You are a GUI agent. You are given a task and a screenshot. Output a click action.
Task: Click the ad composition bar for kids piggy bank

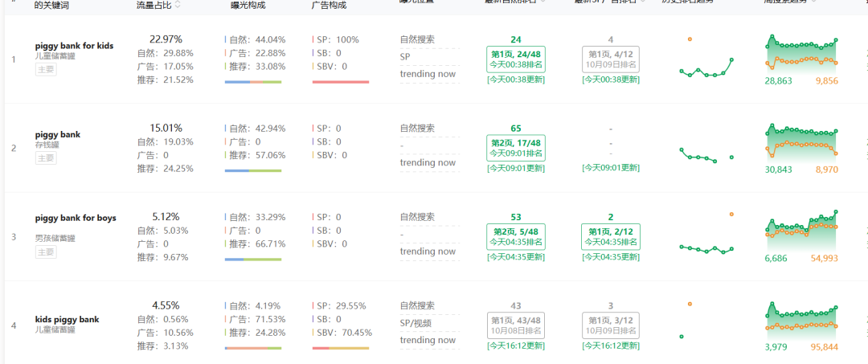click(x=340, y=348)
